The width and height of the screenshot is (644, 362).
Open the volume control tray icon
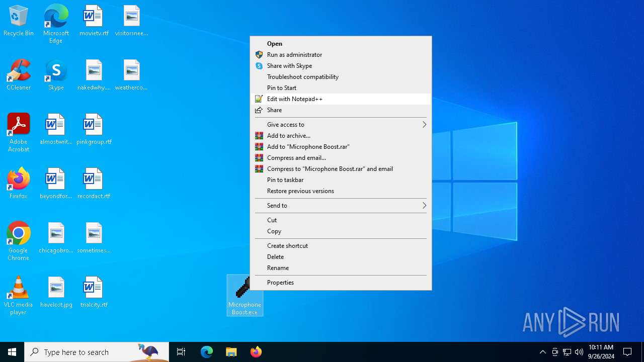tap(579, 352)
